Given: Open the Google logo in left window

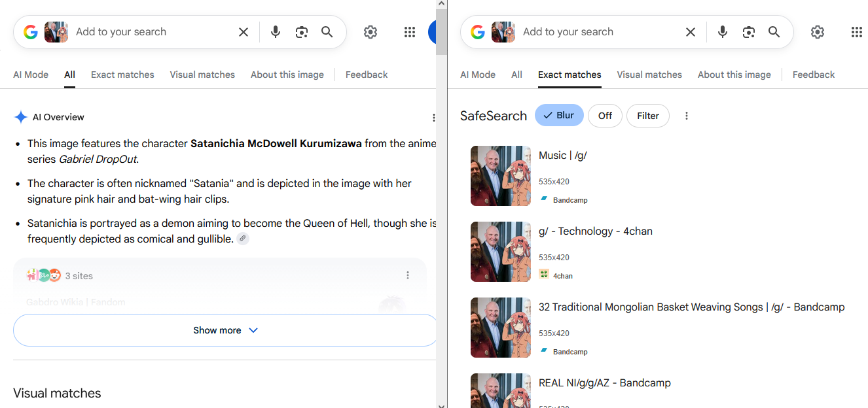Looking at the screenshot, I should pyautogui.click(x=31, y=32).
